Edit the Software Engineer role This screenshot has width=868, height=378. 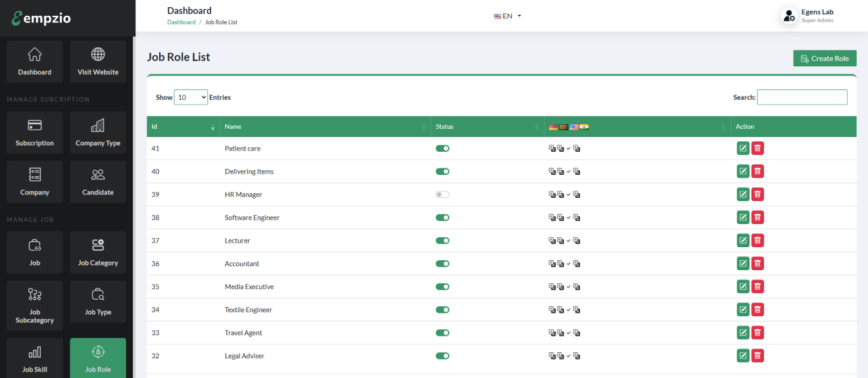coord(743,218)
